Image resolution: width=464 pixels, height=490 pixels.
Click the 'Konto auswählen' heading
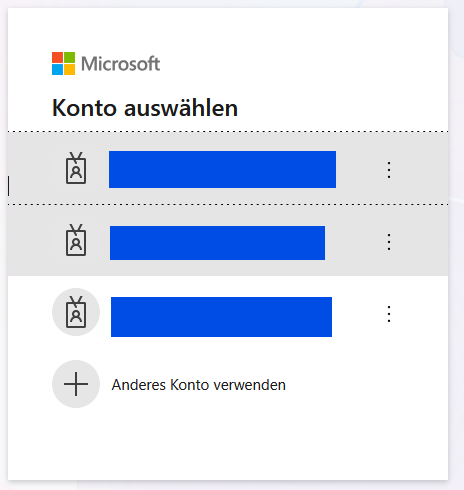145,108
